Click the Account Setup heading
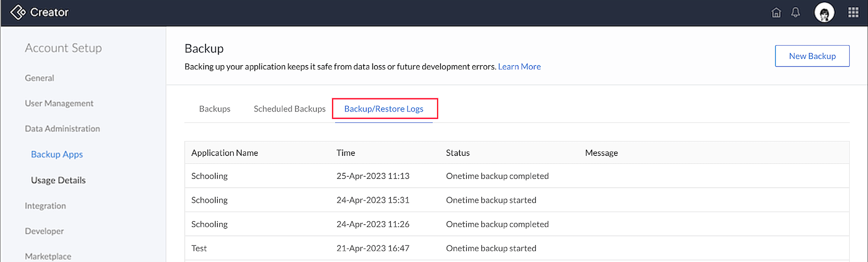The width and height of the screenshot is (868, 262). coord(63,48)
